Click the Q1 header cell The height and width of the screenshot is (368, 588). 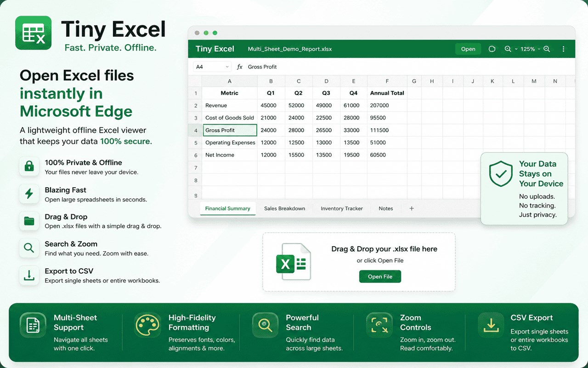coord(271,93)
